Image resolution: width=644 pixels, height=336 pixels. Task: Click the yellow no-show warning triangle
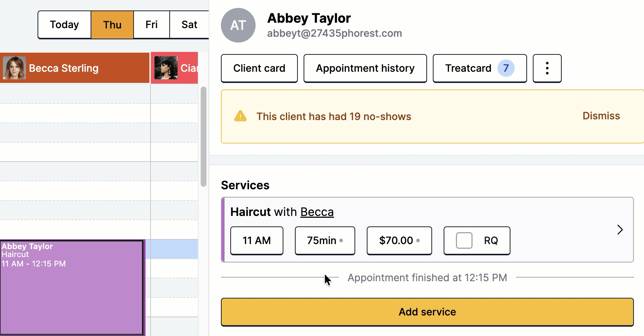coord(240,116)
